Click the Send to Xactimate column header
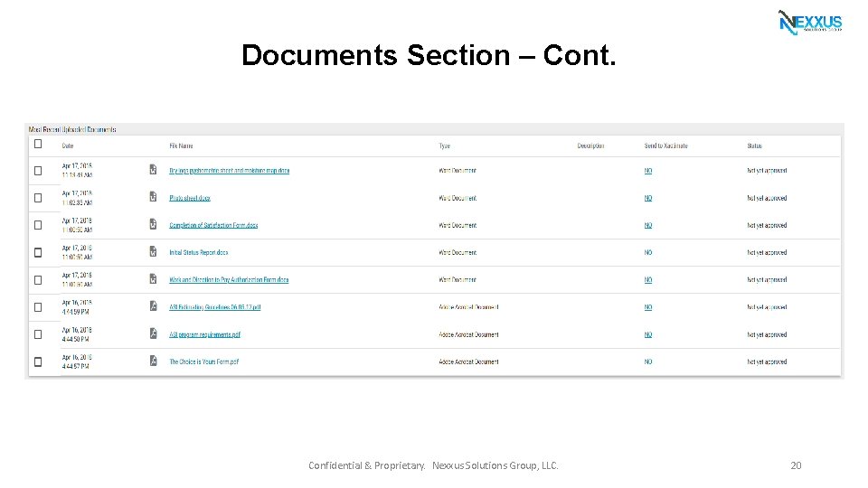This screenshot has width=868, height=488. [x=666, y=146]
